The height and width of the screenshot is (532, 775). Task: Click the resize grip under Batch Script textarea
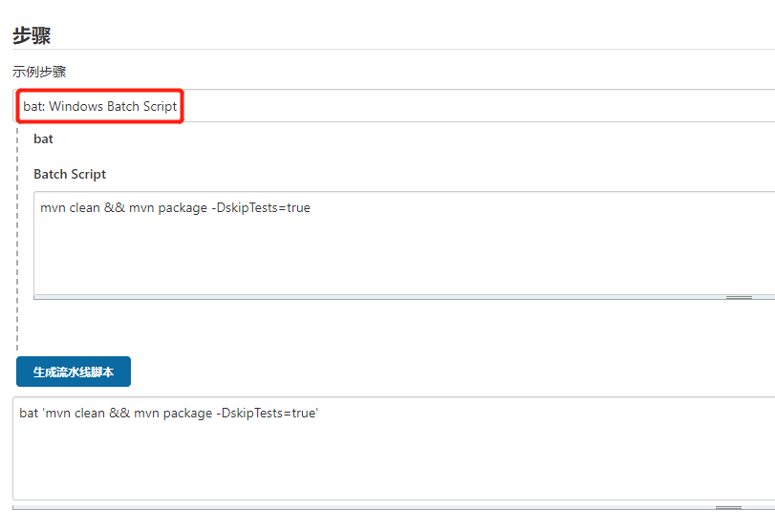tap(739, 298)
